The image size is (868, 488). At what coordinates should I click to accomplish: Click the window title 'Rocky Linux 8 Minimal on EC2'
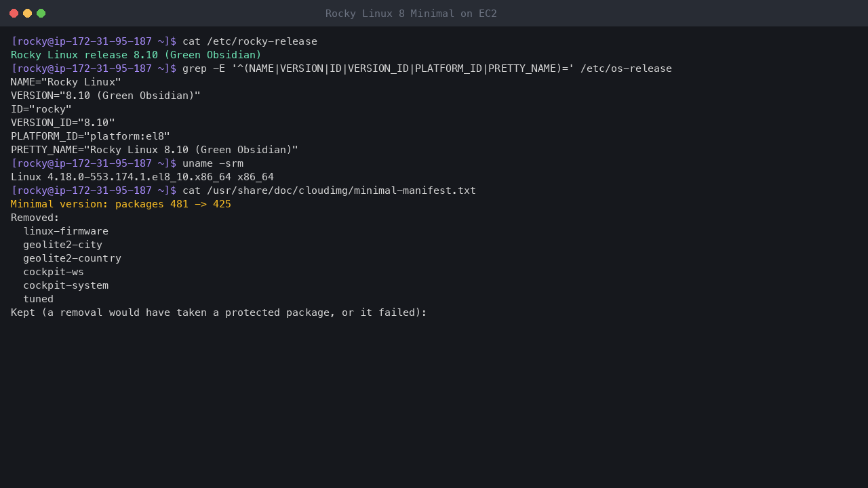(411, 14)
